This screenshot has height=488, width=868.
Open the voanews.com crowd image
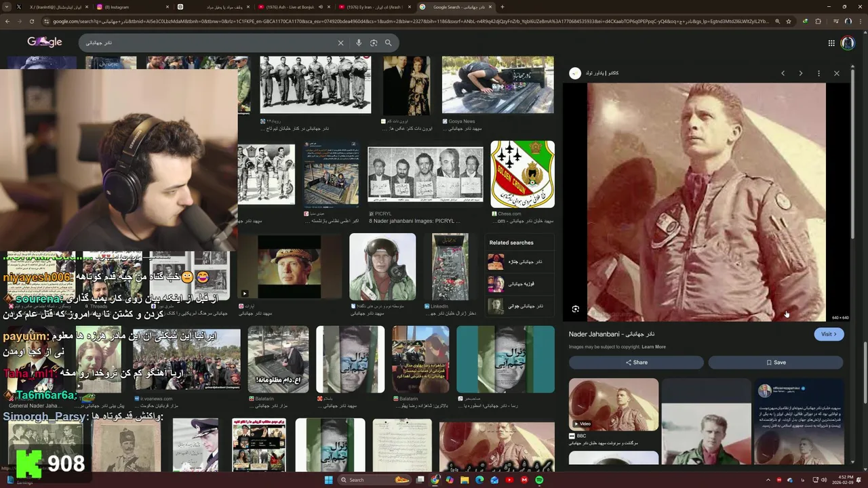point(186,360)
